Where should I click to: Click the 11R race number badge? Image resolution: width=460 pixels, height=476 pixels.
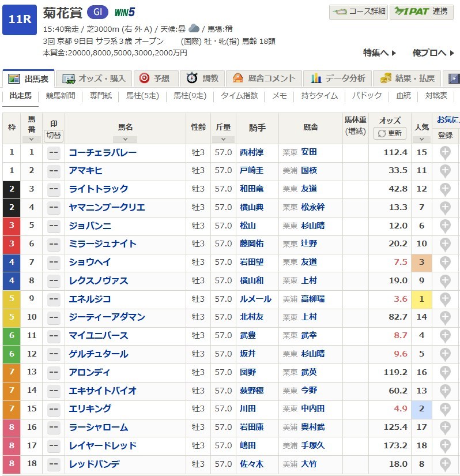(20, 20)
